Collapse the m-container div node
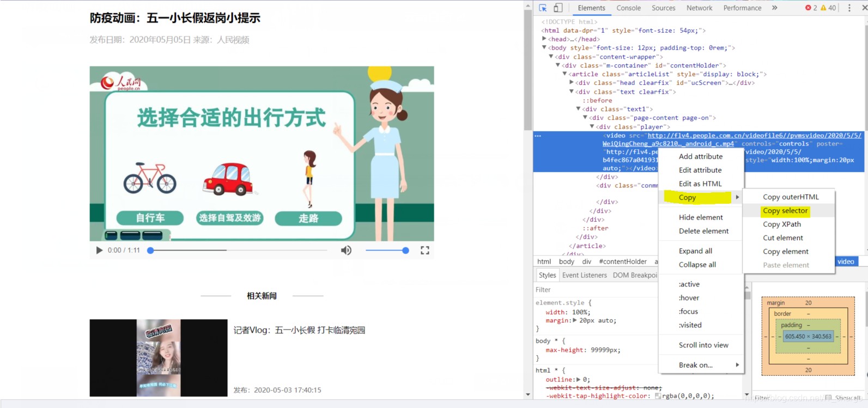Viewport: 868px width, 408px height. (557, 65)
